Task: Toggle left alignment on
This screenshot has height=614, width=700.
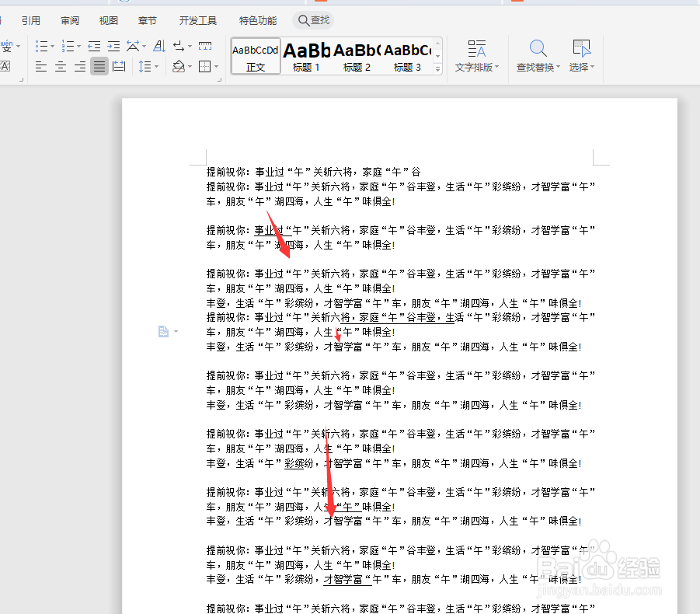Action: 40,68
